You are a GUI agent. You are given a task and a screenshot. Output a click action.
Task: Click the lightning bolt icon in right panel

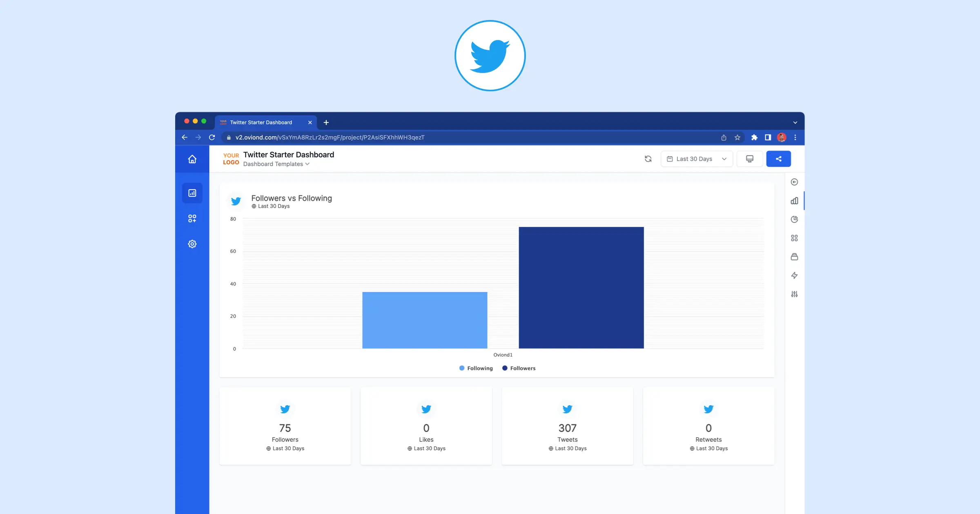point(794,275)
